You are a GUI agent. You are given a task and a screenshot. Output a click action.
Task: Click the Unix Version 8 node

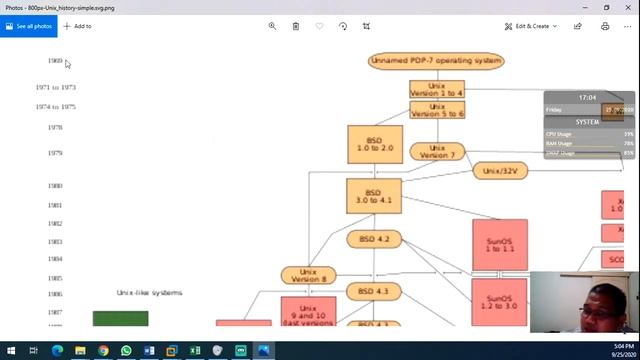[x=308, y=276]
